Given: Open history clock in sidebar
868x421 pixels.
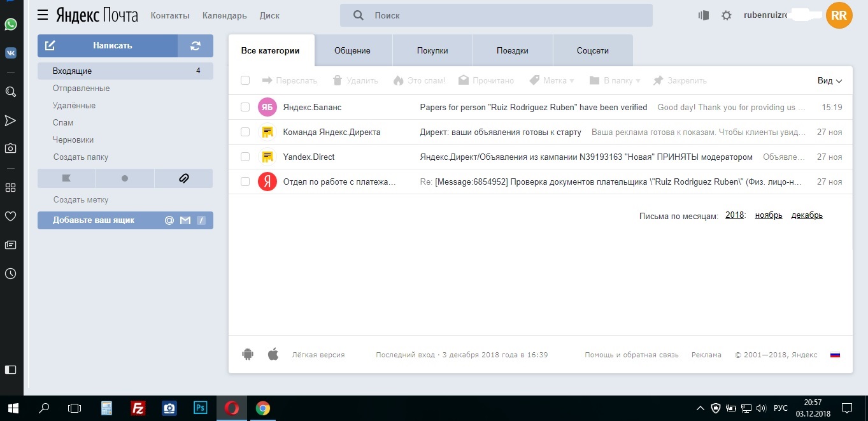Looking at the screenshot, I should (x=10, y=274).
